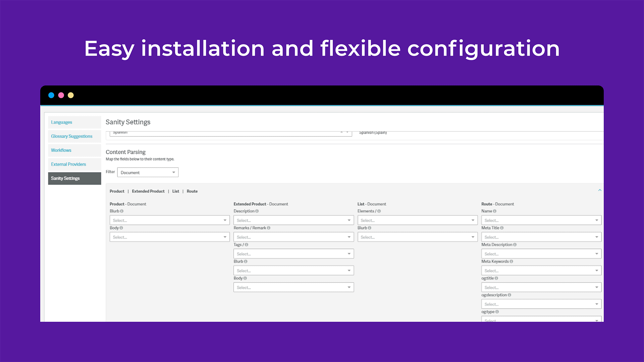Screen dimensions: 644x362
Task: Click the List - Document column heading
Action: (372, 204)
